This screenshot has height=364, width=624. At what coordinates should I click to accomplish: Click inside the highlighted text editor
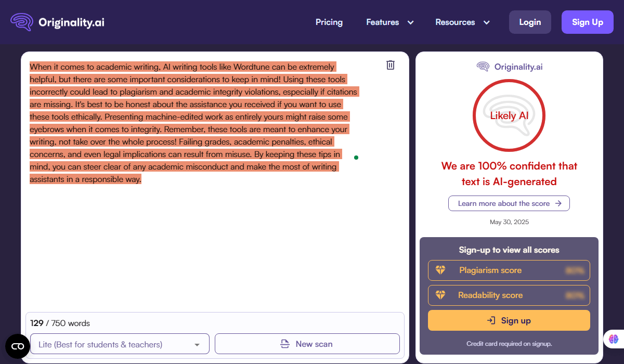tap(193, 123)
